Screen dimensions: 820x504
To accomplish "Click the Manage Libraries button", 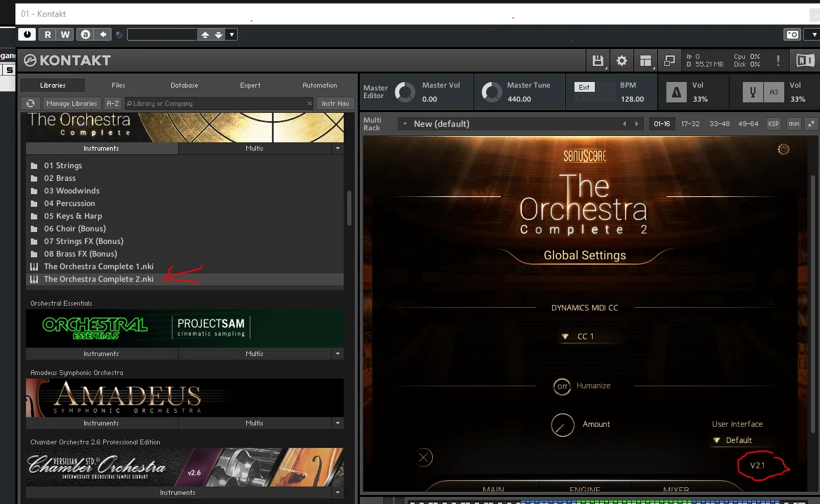I will click(72, 104).
